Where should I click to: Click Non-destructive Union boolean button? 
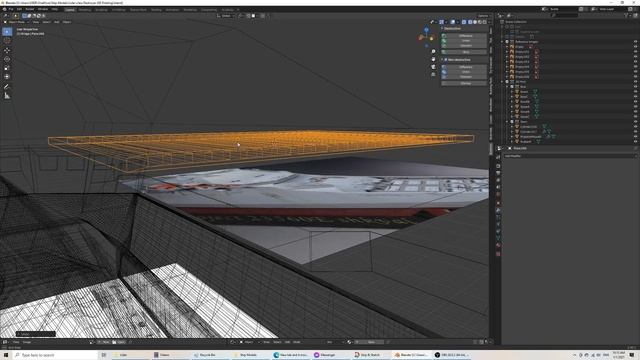click(464, 71)
